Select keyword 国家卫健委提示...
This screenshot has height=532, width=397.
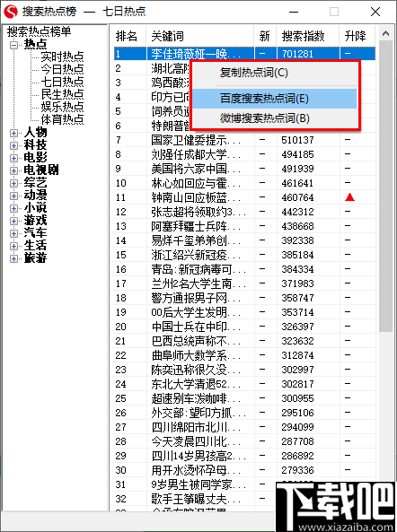[x=196, y=140]
